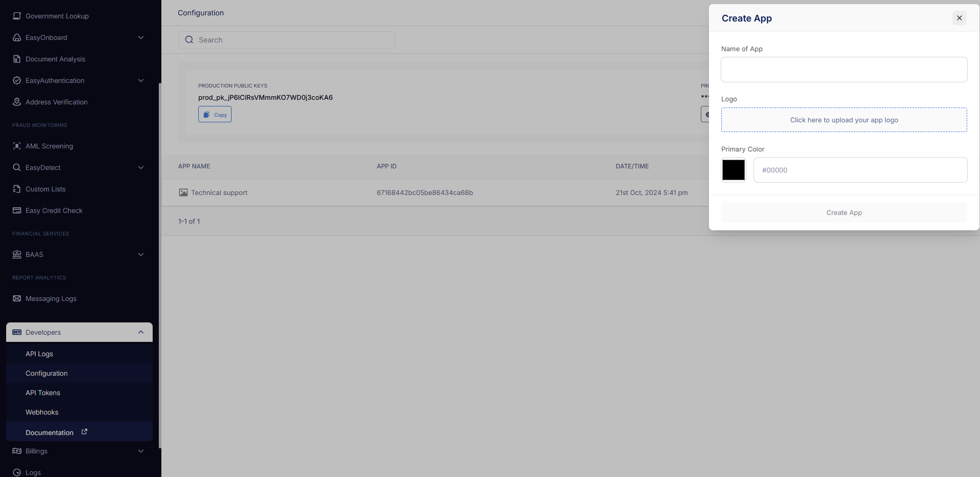Open the black Primary Color swatch
The image size is (980, 477).
pos(733,170)
